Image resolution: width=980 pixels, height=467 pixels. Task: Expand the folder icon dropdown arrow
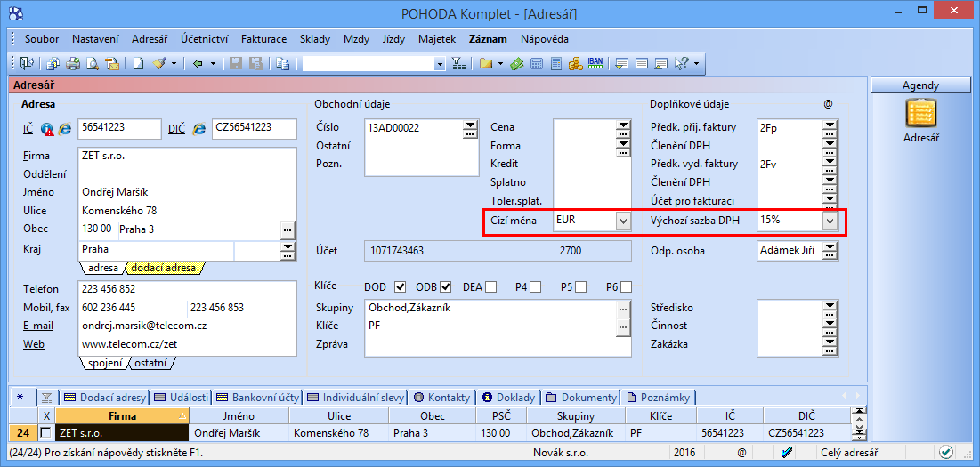(x=500, y=63)
